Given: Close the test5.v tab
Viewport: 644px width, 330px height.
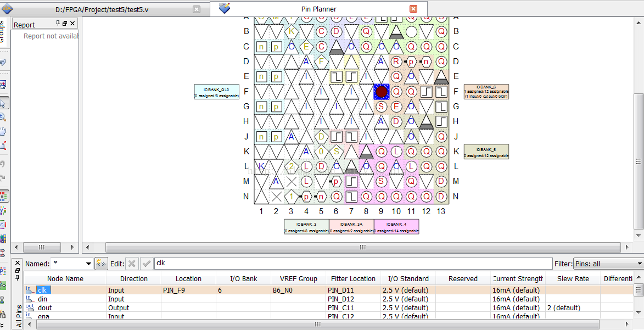Looking at the screenshot, I should click(x=197, y=9).
